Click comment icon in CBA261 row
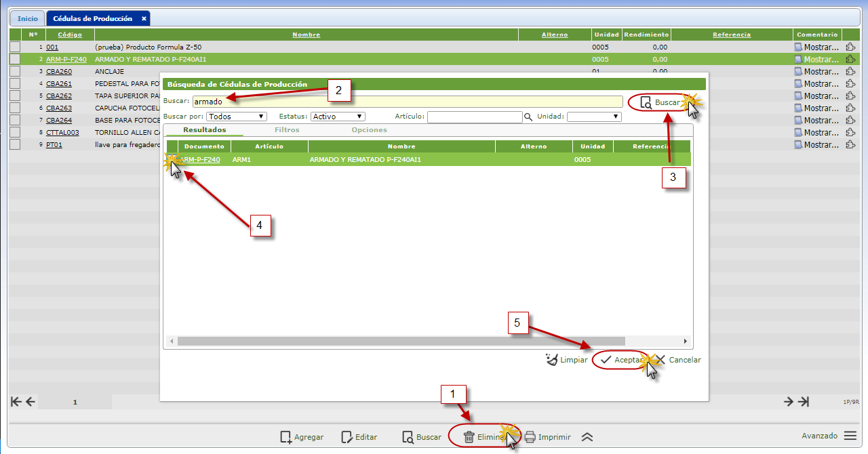The height and width of the screenshot is (454, 868). coord(798,84)
